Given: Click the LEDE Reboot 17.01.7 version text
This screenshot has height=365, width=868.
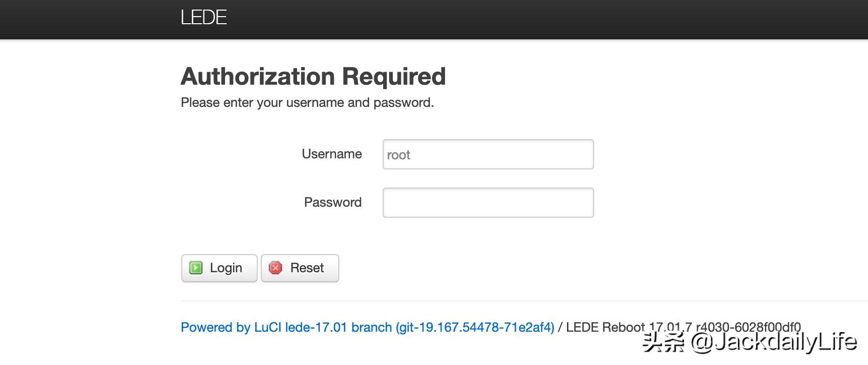Looking at the screenshot, I should point(629,327).
